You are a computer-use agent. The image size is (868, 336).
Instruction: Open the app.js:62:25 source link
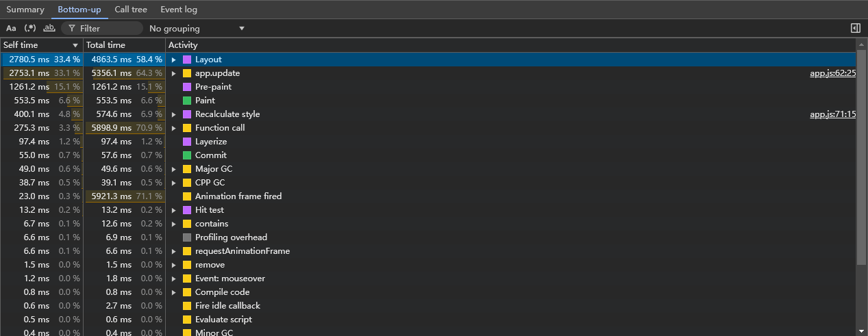(x=832, y=73)
